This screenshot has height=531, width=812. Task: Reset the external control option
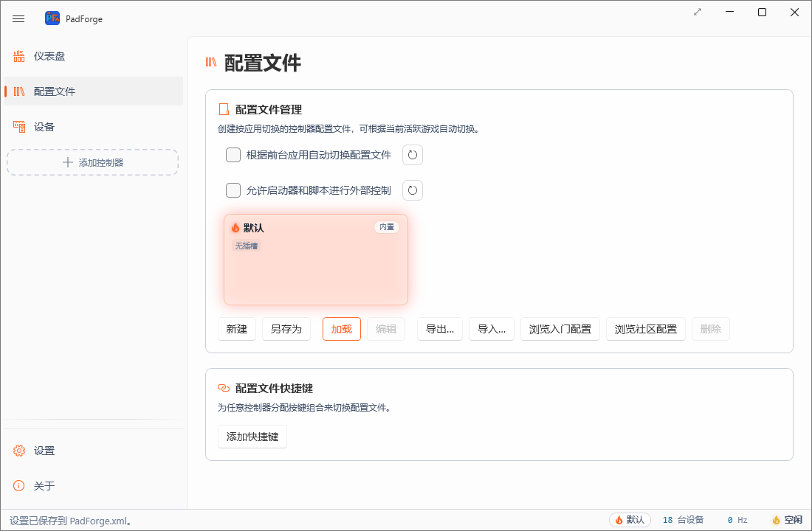click(413, 190)
